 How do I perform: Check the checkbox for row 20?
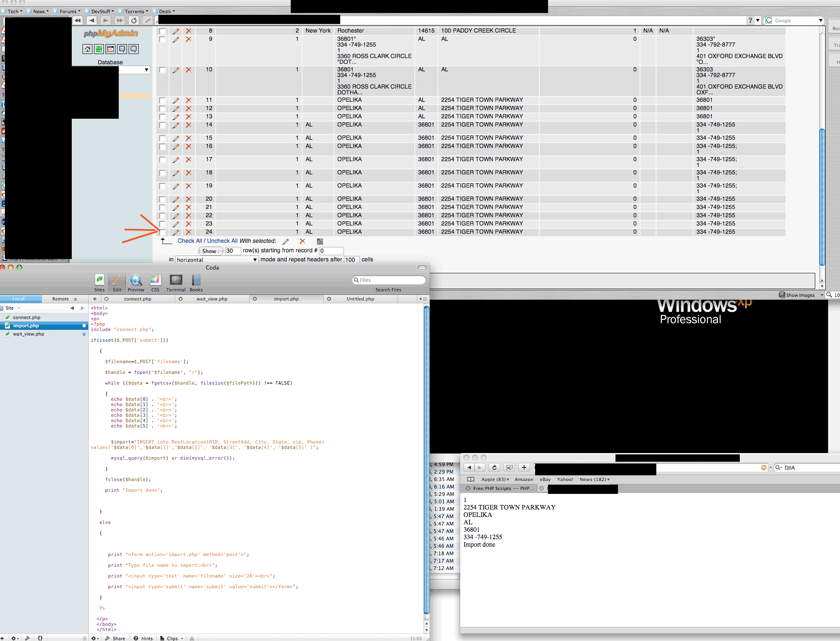pos(162,199)
